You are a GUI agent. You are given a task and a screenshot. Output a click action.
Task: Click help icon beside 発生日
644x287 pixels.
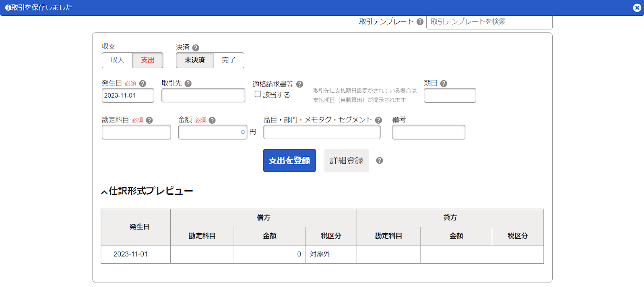click(x=142, y=83)
